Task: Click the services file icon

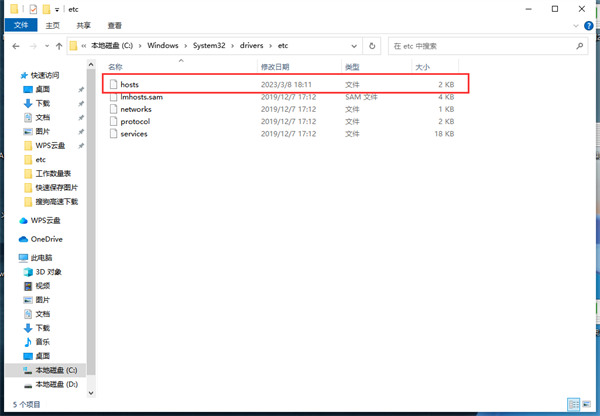Action: (x=113, y=134)
